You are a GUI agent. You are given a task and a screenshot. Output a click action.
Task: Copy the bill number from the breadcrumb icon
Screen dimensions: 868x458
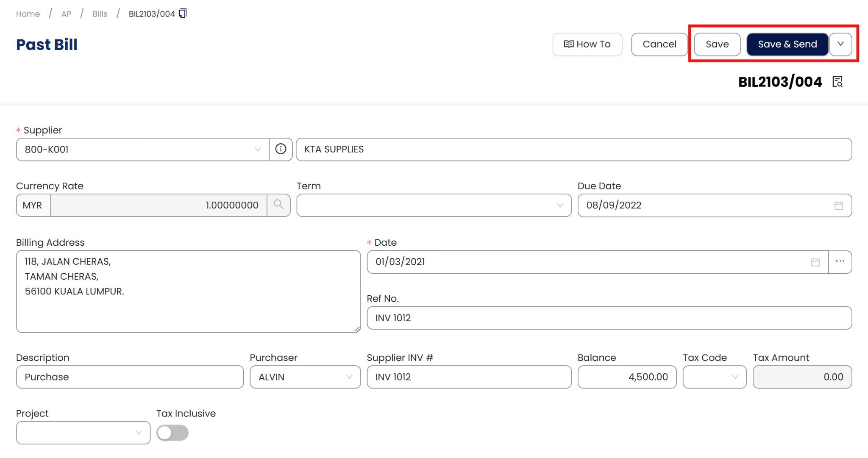(x=183, y=14)
